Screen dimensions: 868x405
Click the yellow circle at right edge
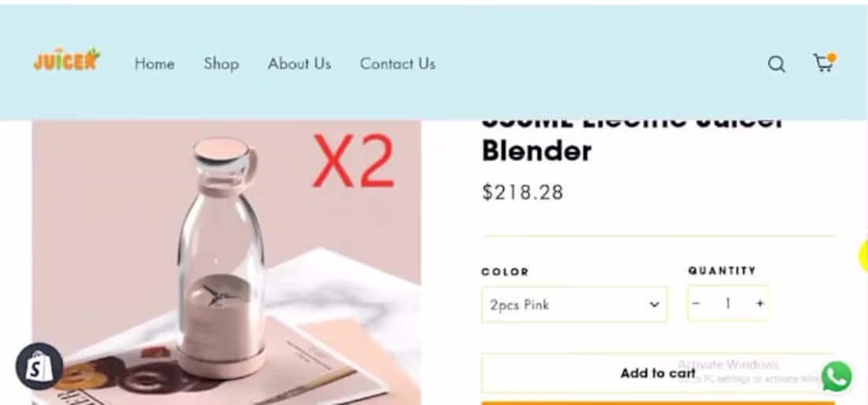[x=864, y=257]
